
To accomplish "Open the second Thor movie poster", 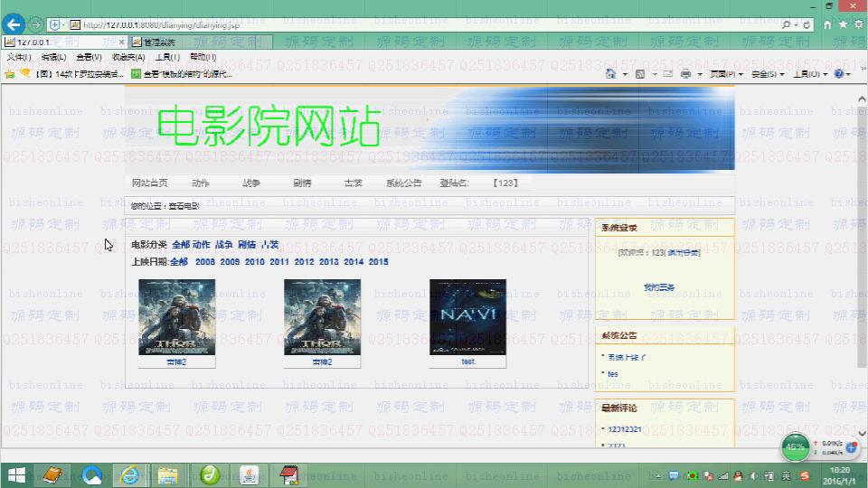I will coord(322,317).
